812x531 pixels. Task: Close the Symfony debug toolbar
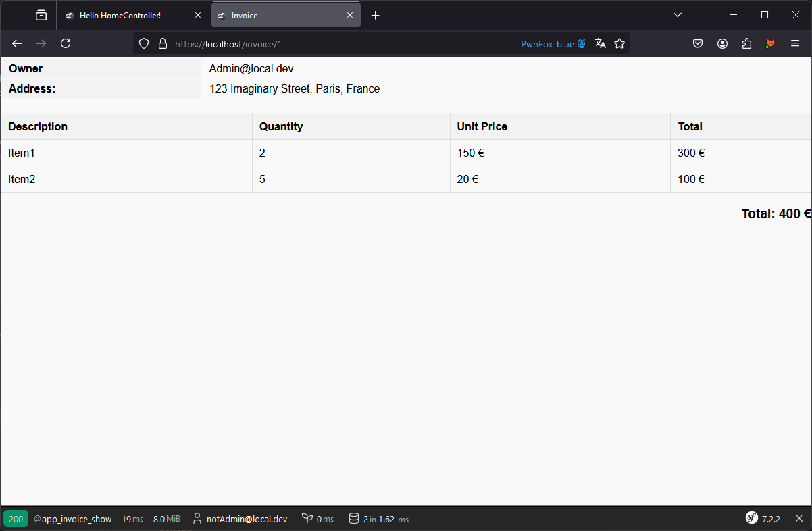click(x=798, y=518)
